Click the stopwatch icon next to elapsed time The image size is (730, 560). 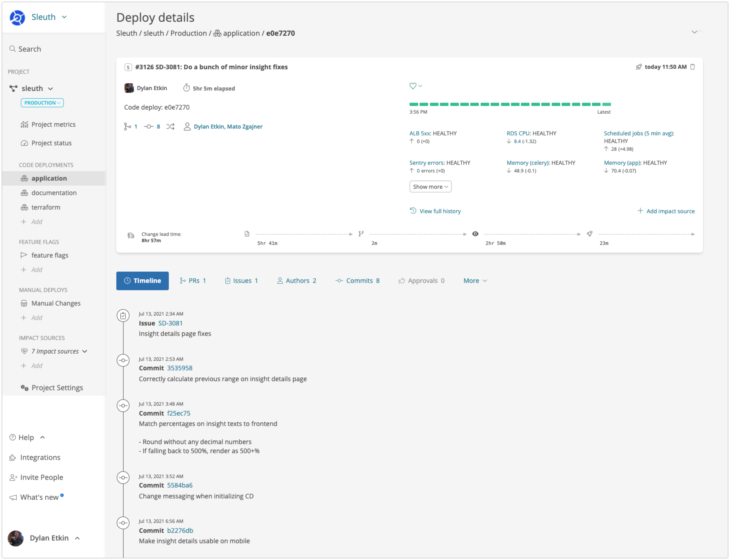[187, 88]
